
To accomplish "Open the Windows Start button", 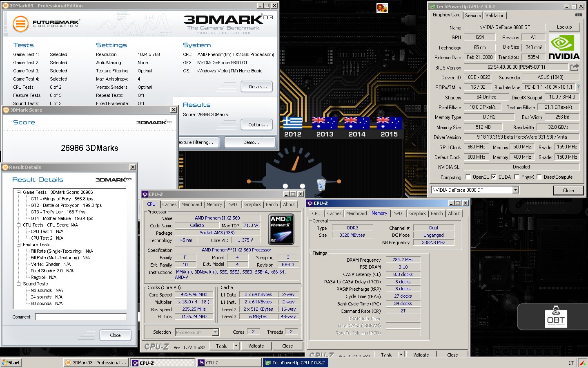I will (x=11, y=363).
